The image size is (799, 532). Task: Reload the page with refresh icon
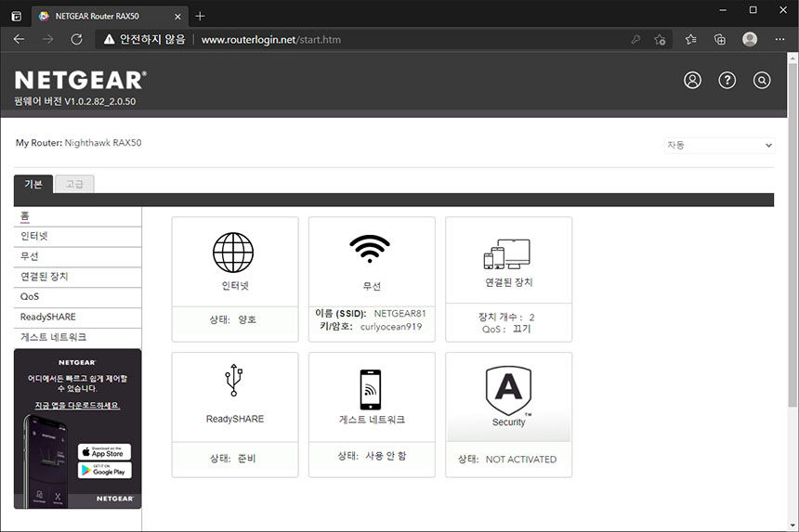[x=76, y=39]
